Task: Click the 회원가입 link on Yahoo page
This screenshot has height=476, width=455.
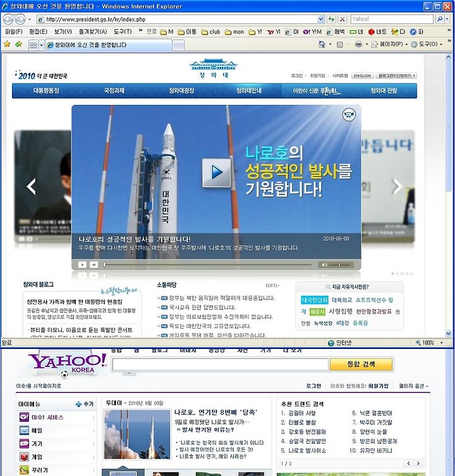Action: (378, 386)
